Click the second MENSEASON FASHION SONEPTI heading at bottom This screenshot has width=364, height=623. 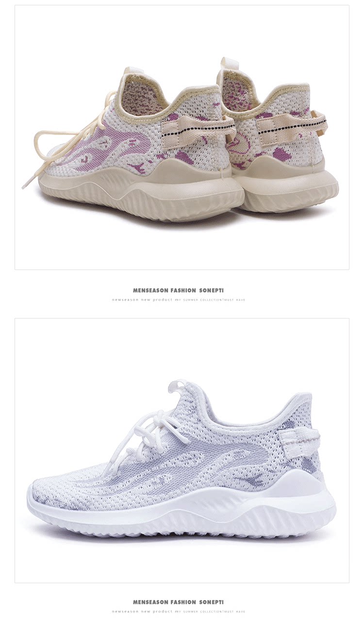[179, 602]
